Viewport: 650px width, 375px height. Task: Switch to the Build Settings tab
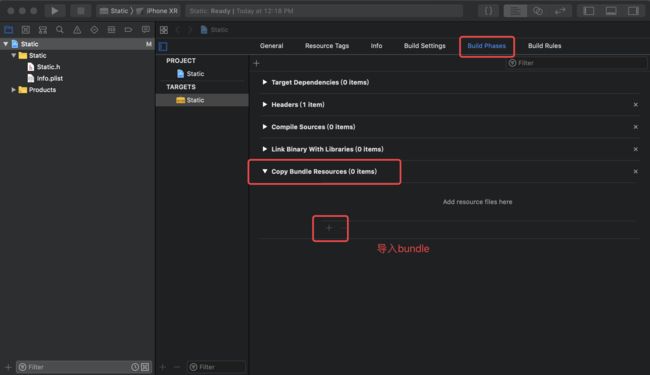pos(424,46)
